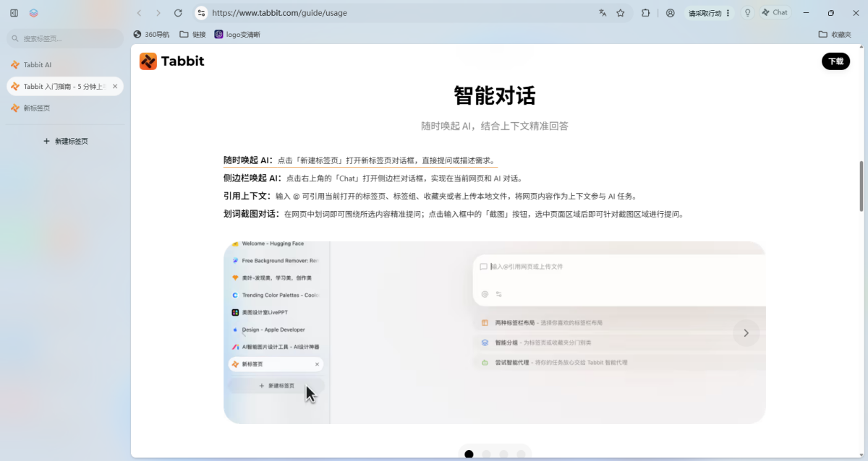Click the 侧边栏唤起 AI： description line
The image size is (868, 461).
373,178
